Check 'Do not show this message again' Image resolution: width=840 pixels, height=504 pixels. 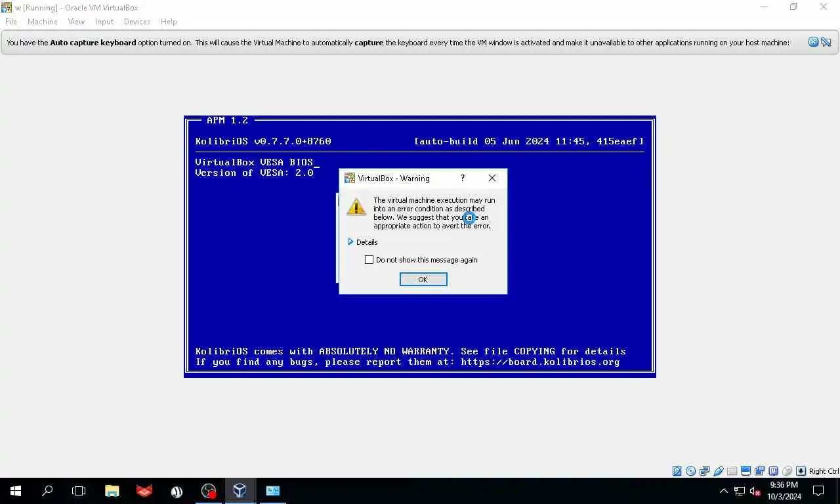[x=369, y=260]
